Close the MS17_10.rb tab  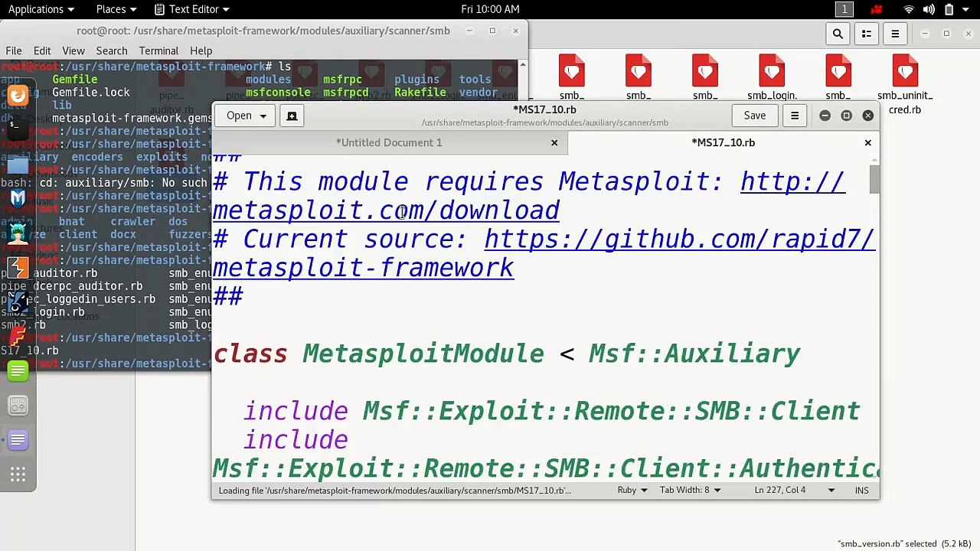[867, 143]
